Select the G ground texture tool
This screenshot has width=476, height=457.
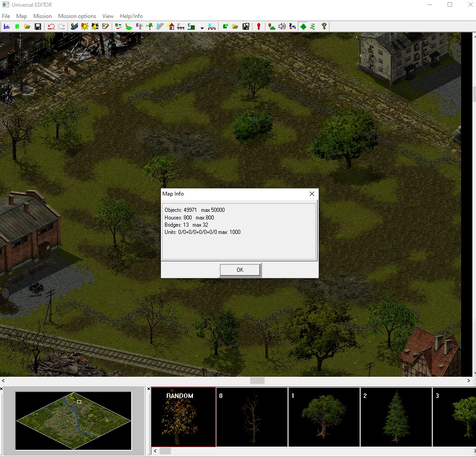(x=74, y=27)
